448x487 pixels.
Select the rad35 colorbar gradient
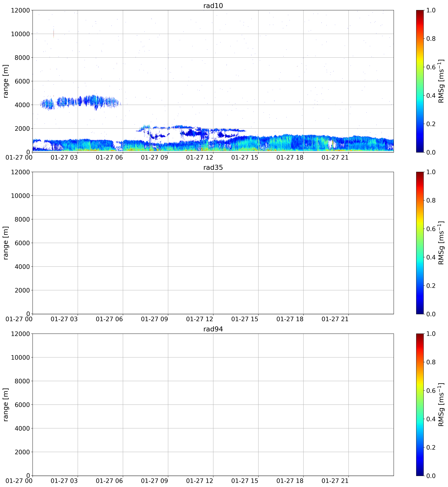click(420, 243)
